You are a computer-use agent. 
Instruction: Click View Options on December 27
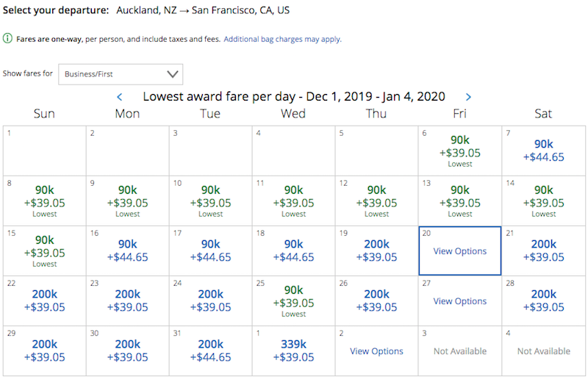(460, 301)
